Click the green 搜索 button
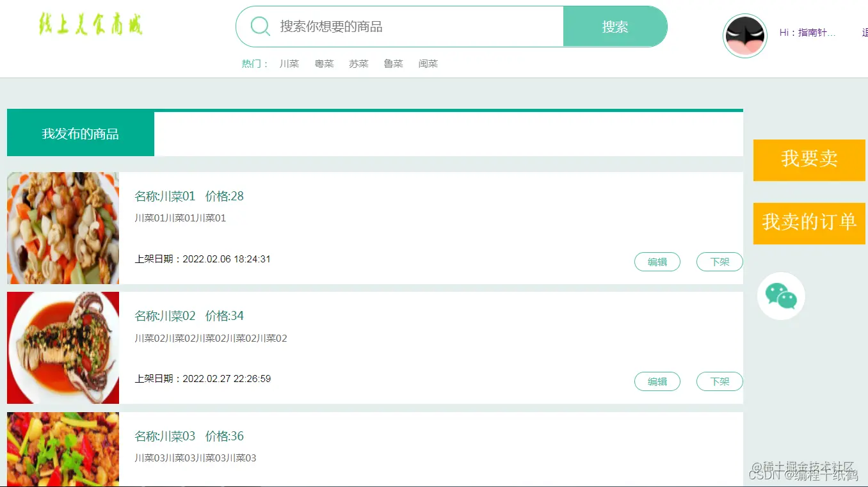Image resolution: width=868 pixels, height=487 pixels. tap(615, 26)
